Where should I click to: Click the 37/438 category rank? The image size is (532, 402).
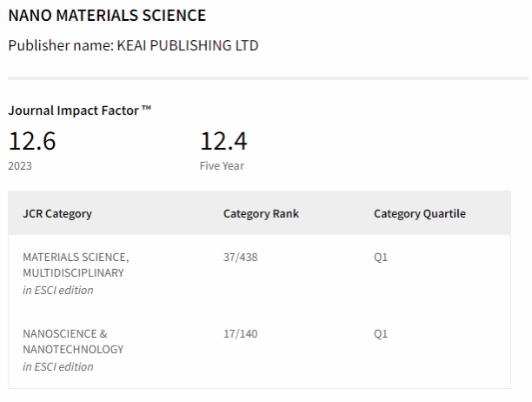pos(241,258)
